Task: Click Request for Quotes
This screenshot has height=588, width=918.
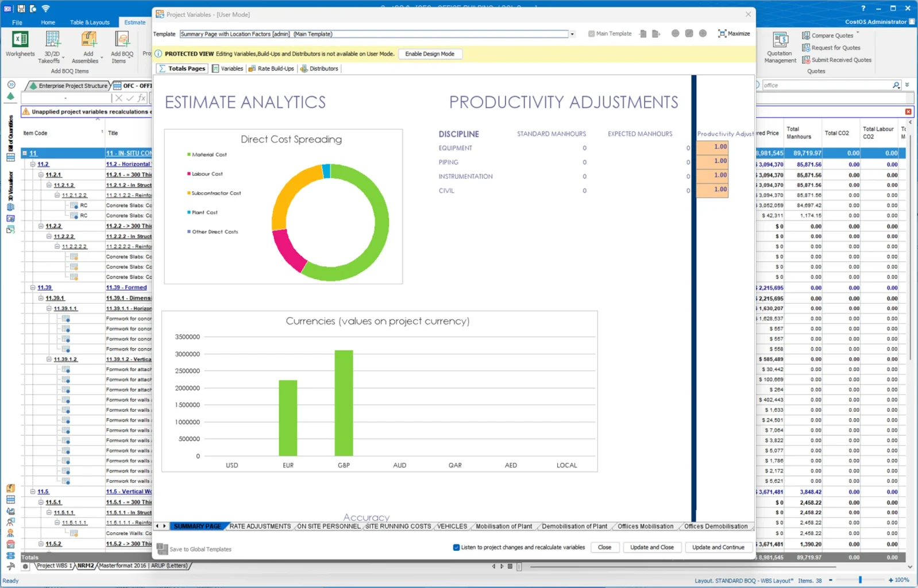Action: tap(831, 48)
